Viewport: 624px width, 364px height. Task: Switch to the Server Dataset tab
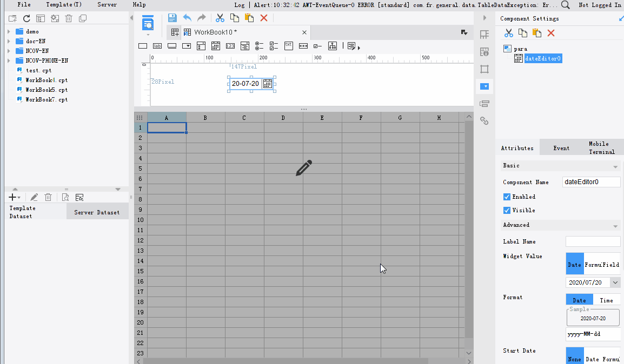point(97,212)
